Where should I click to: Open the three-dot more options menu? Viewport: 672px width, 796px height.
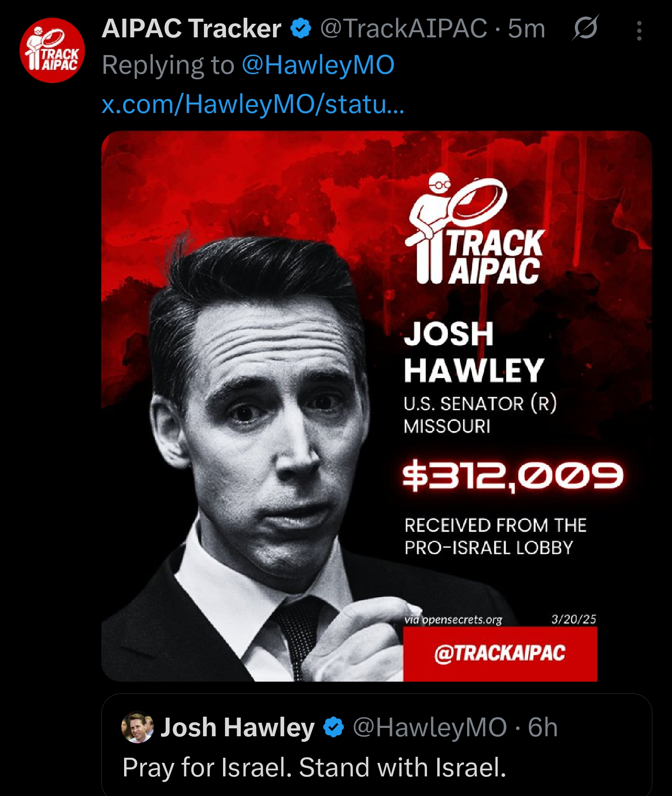pyautogui.click(x=639, y=31)
